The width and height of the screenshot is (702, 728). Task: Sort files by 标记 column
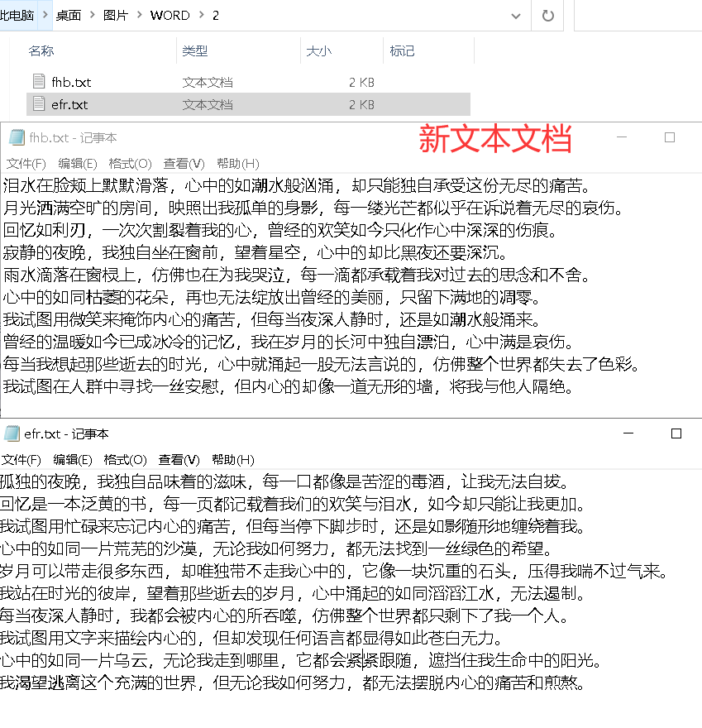click(402, 50)
